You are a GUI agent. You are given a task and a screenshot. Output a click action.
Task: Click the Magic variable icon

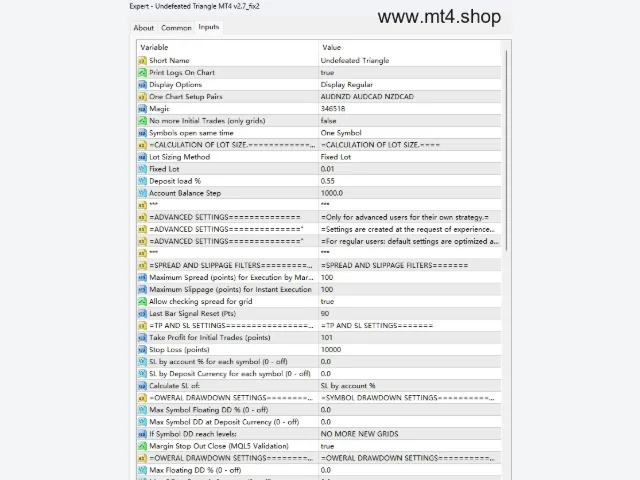coord(142,109)
